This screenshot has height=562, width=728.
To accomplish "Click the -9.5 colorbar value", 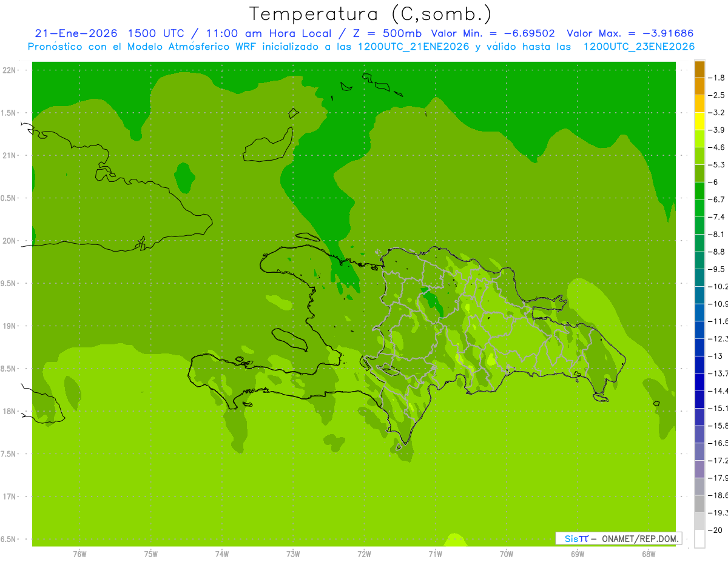I will pos(717,269).
